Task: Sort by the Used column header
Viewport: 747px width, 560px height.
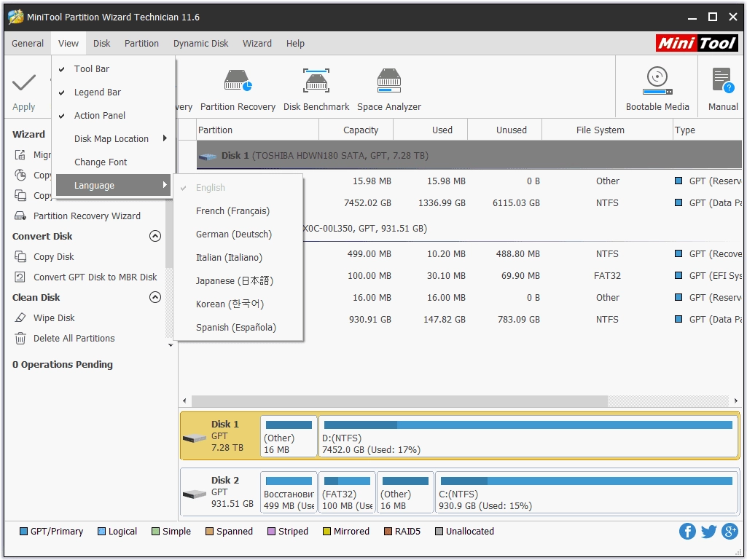Action: pos(430,130)
